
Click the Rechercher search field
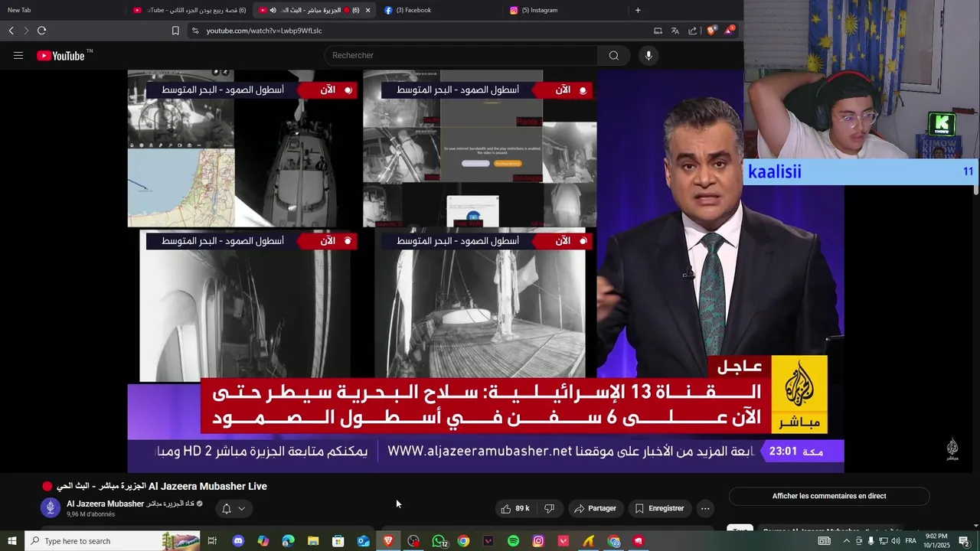coord(461,55)
